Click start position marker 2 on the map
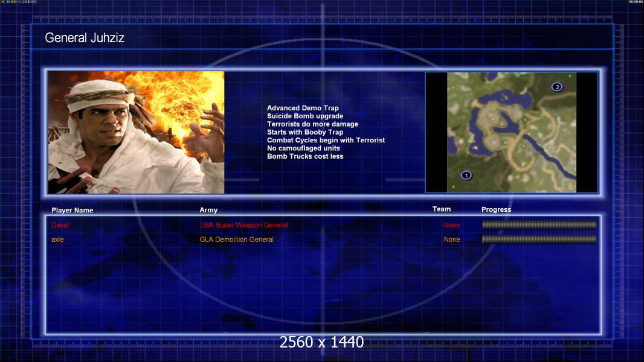This screenshot has width=644, height=362. (x=557, y=87)
